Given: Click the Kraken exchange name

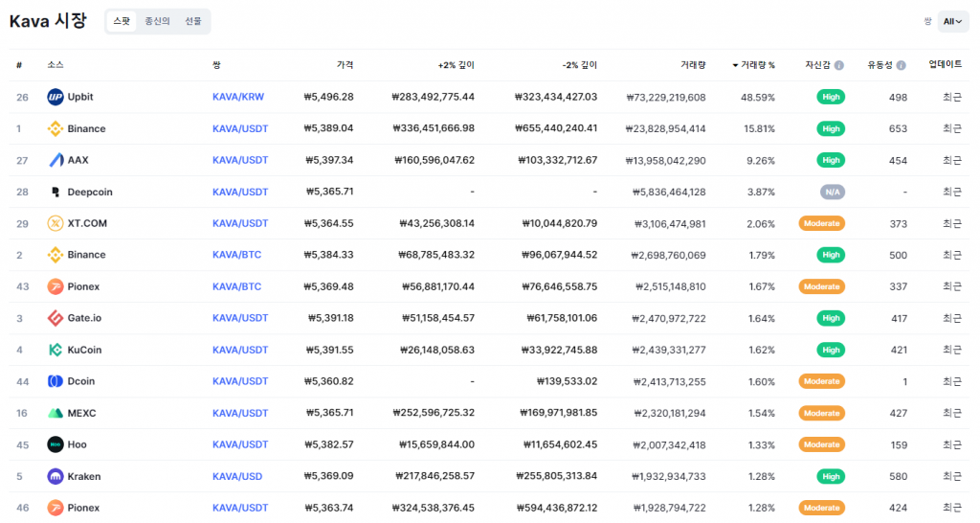Looking at the screenshot, I should pos(84,476).
